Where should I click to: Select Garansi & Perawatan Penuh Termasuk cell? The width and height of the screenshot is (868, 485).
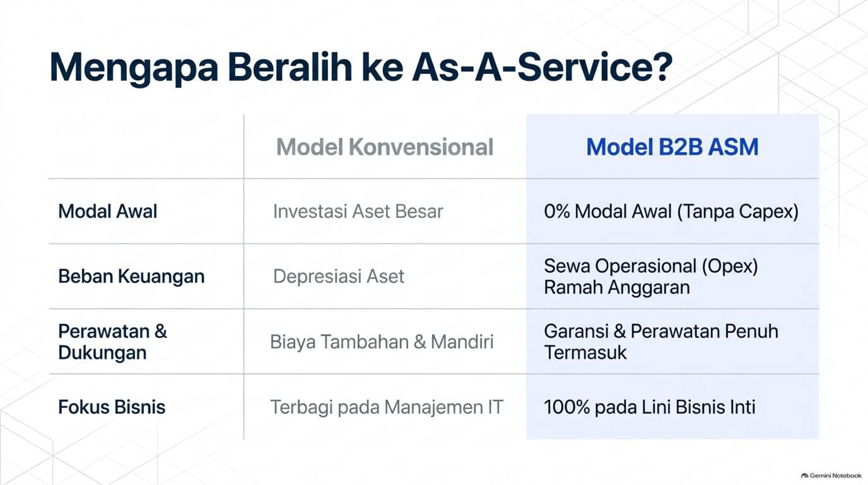tap(661, 342)
